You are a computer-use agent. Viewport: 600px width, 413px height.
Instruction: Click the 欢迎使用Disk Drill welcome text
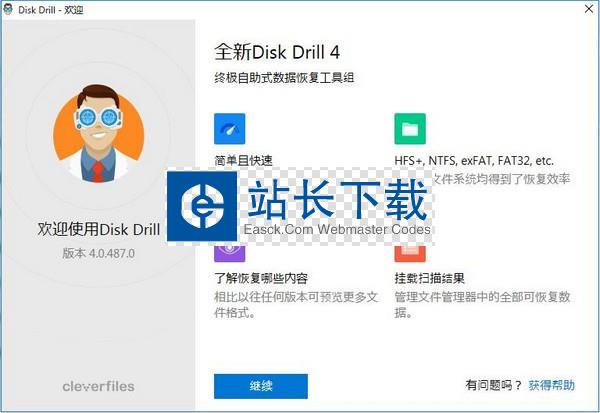(99, 229)
